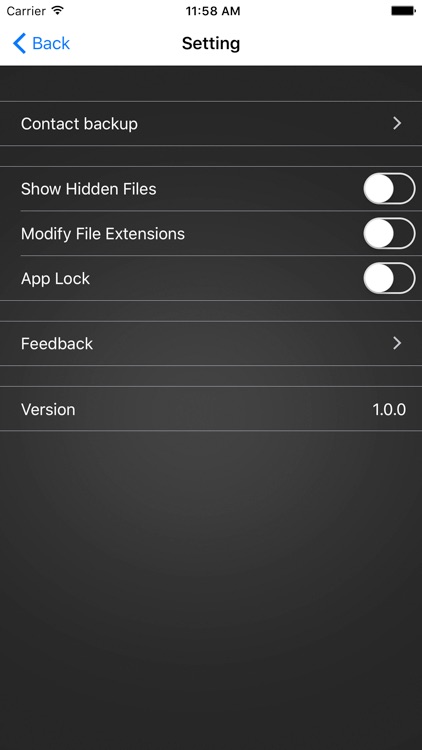Enable the Modify File Extensions switch
Image resolution: width=422 pixels, height=750 pixels.
coord(389,233)
